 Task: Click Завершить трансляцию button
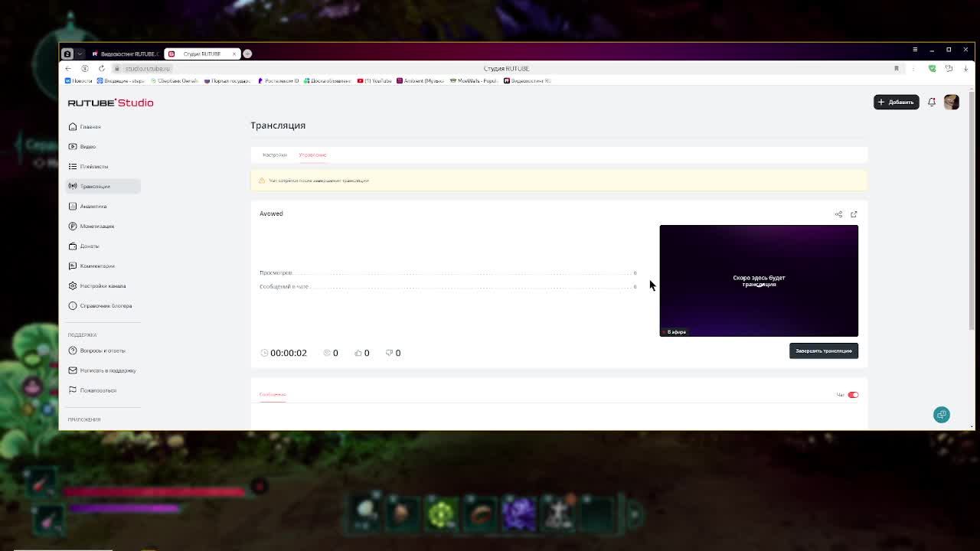pyautogui.click(x=824, y=350)
